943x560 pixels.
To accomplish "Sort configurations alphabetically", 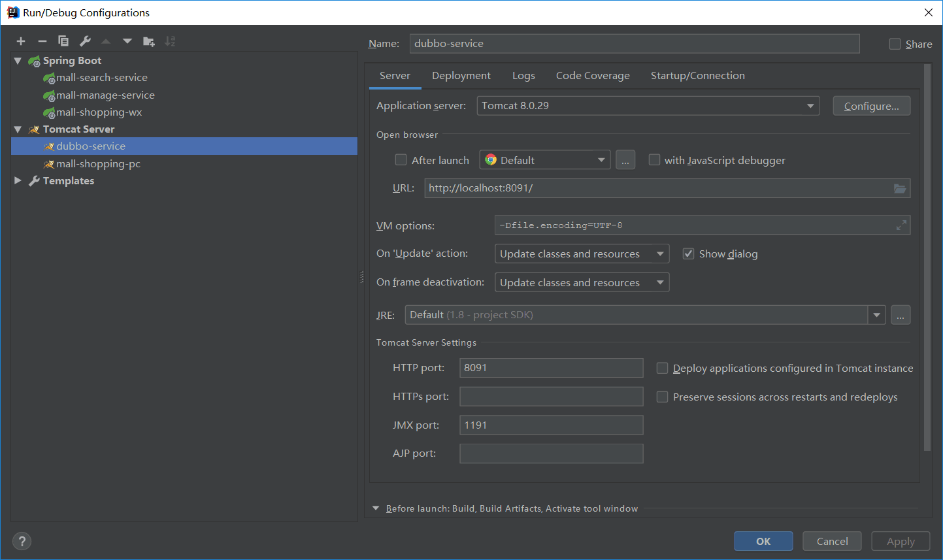I will tap(170, 41).
